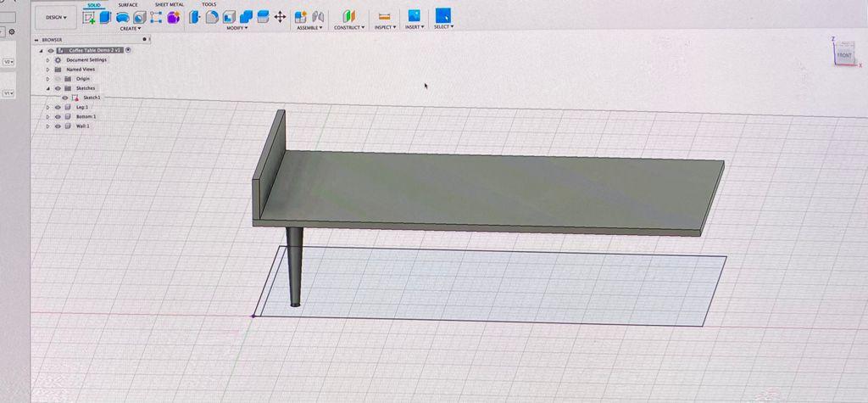The width and height of the screenshot is (868, 403).
Task: Expand the Leg:1 component
Action: click(47, 108)
